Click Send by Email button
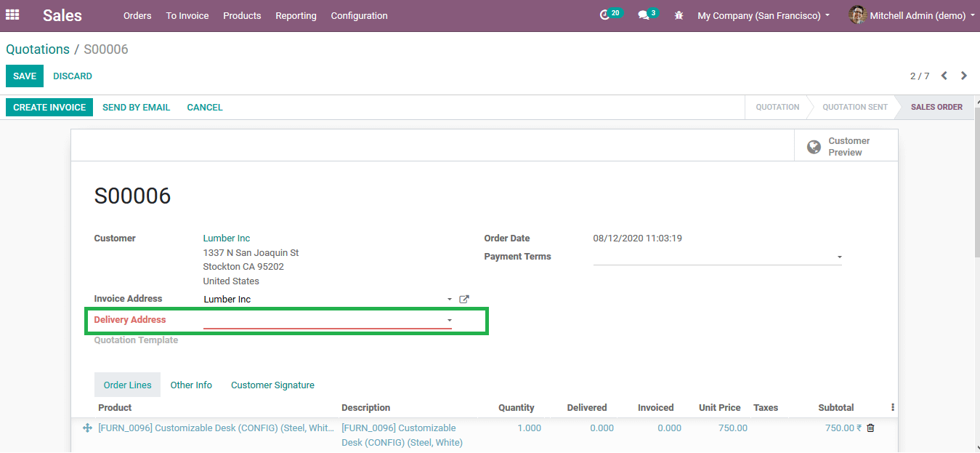This screenshot has width=980, height=453. click(136, 107)
